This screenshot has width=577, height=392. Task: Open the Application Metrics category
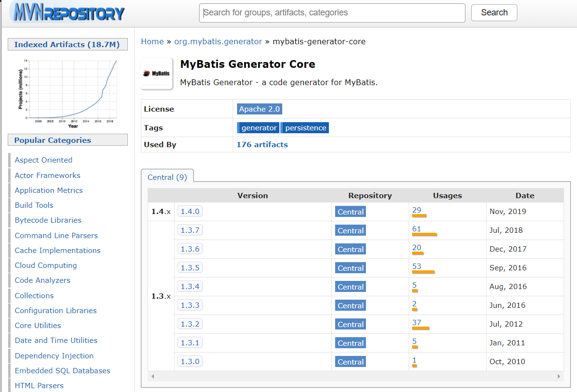coord(49,190)
